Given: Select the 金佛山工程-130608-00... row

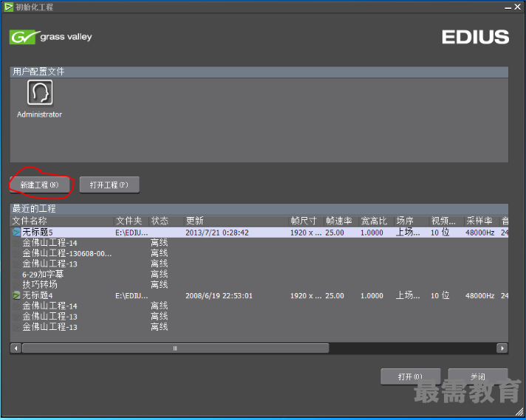Looking at the screenshot, I should (259, 253).
